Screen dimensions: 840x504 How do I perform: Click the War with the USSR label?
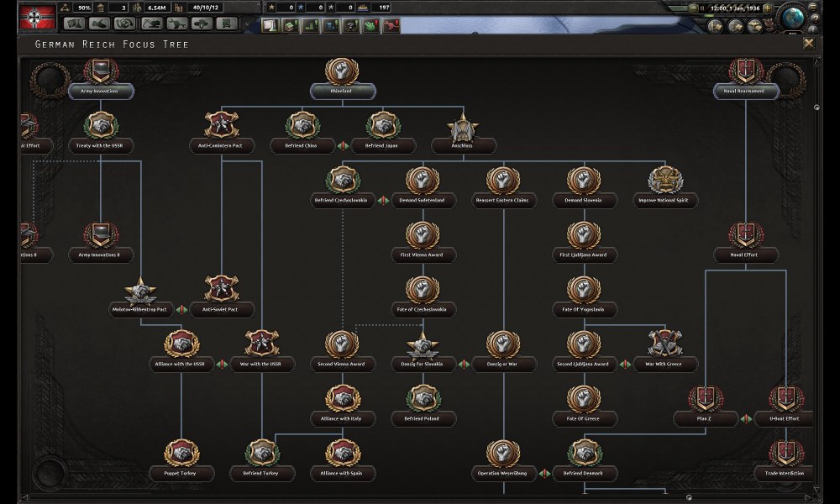pyautogui.click(x=261, y=365)
